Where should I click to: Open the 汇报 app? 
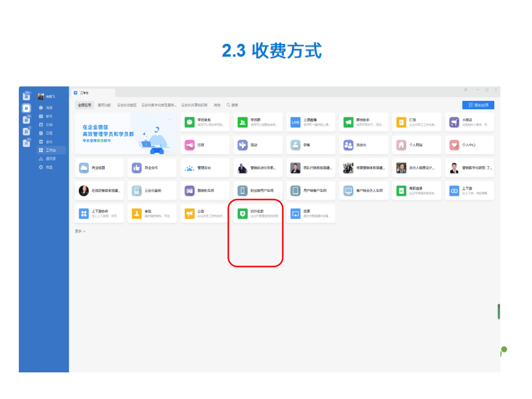point(417,122)
